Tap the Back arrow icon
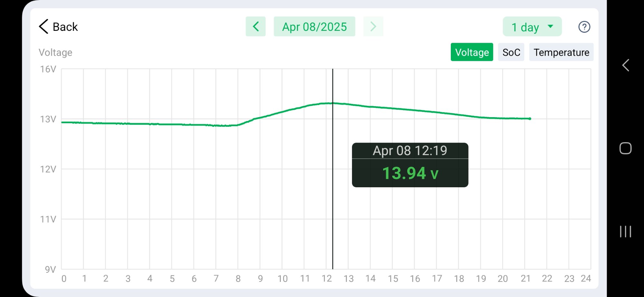The image size is (644, 297). [x=43, y=26]
